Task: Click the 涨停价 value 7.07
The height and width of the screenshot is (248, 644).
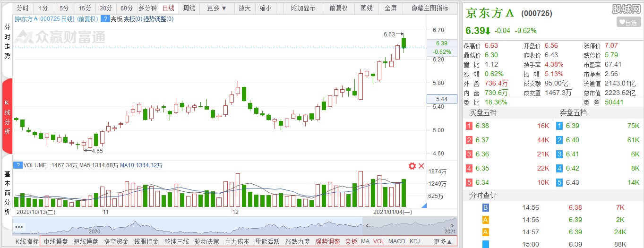Action: [x=611, y=46]
